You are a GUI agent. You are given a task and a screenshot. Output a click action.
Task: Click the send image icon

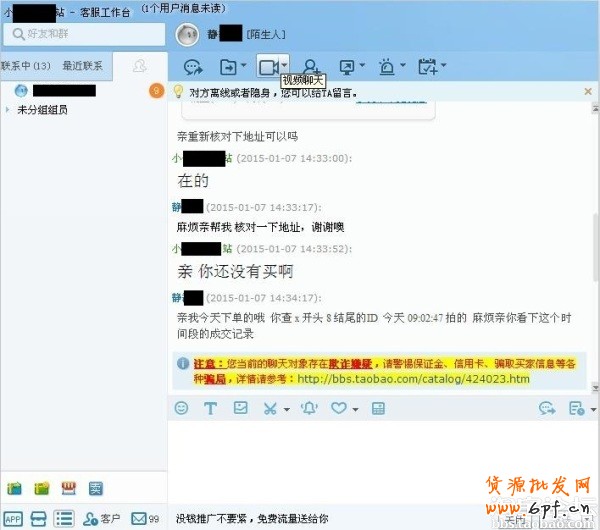tap(241, 408)
